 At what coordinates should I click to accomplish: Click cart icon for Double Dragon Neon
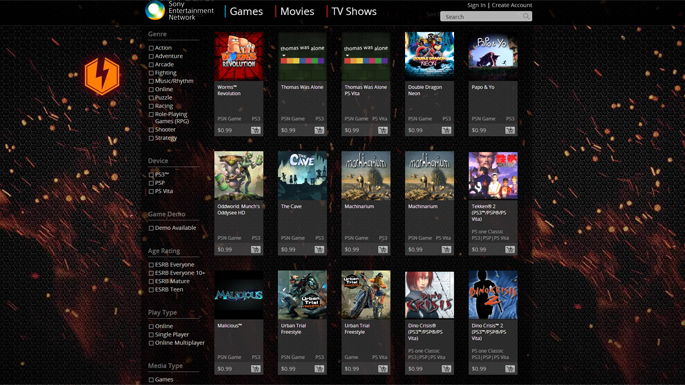pos(446,130)
